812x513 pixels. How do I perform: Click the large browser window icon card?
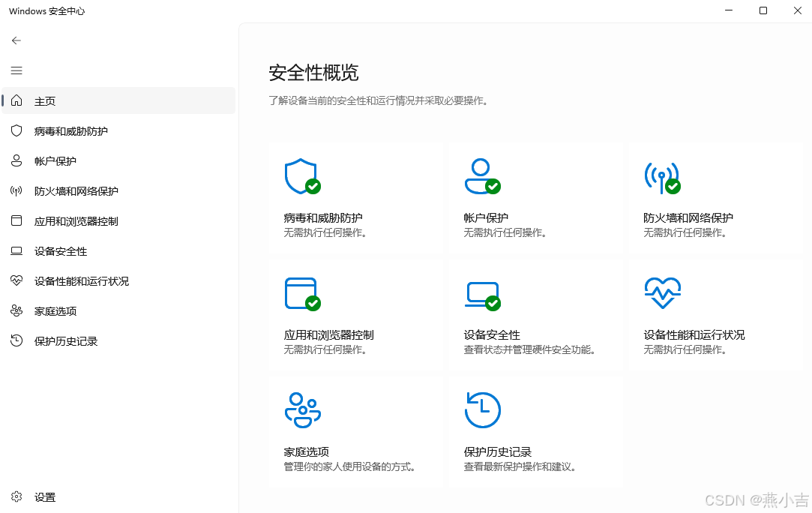point(302,294)
